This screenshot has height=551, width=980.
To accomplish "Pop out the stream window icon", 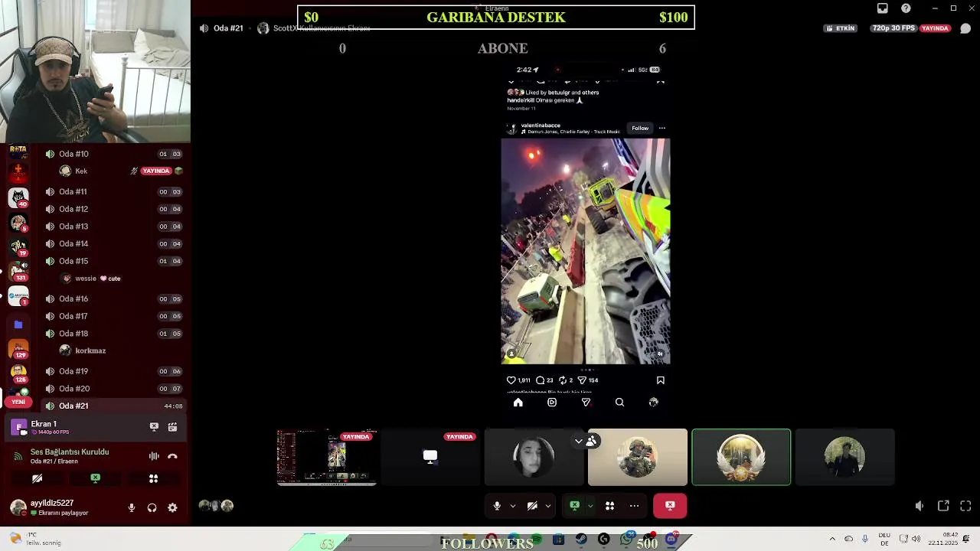I will (x=943, y=506).
